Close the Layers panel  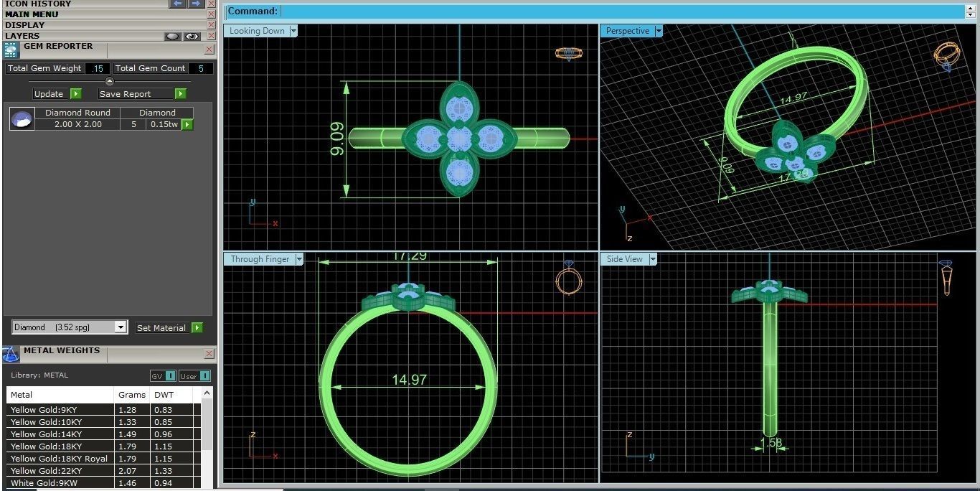click(x=211, y=36)
